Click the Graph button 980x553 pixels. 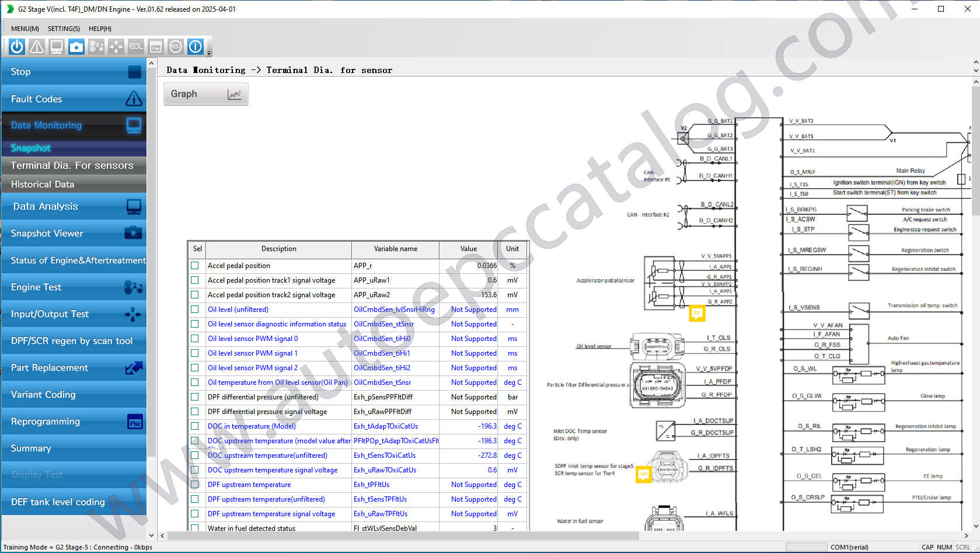tap(205, 94)
